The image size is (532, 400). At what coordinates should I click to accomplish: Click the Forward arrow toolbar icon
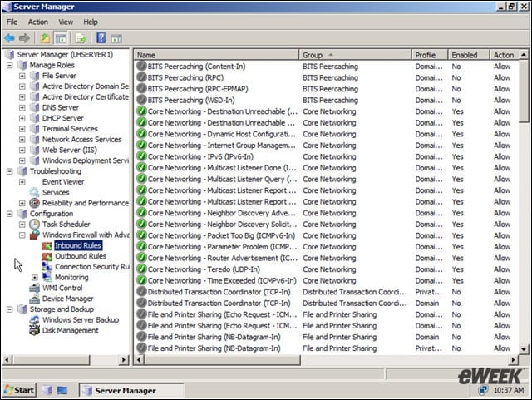coord(24,38)
